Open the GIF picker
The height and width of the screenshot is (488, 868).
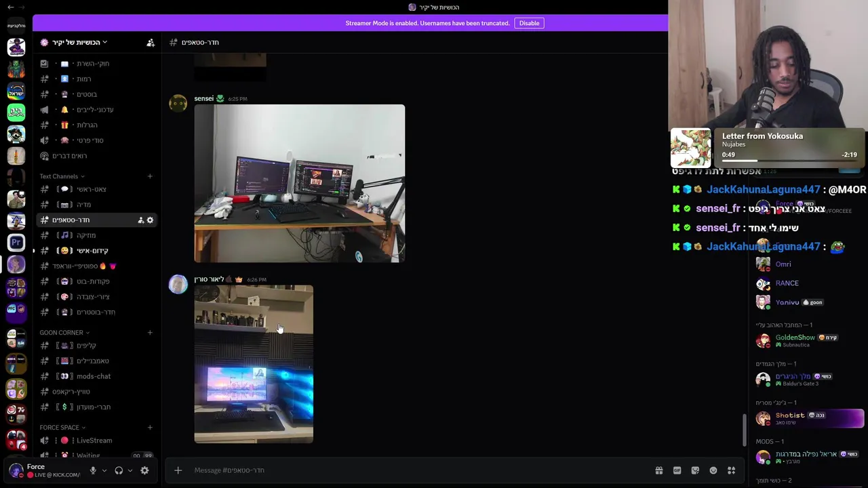[677, 470]
